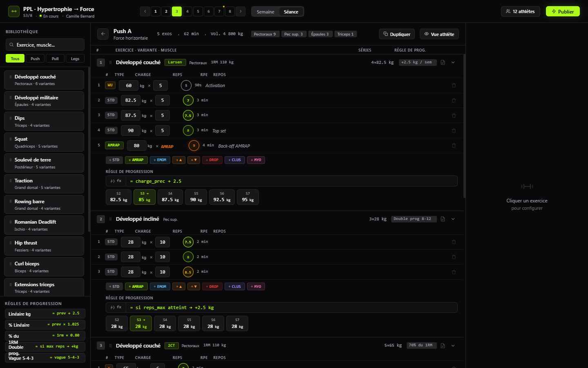
Task: Select week 8 tab
Action: click(x=230, y=11)
